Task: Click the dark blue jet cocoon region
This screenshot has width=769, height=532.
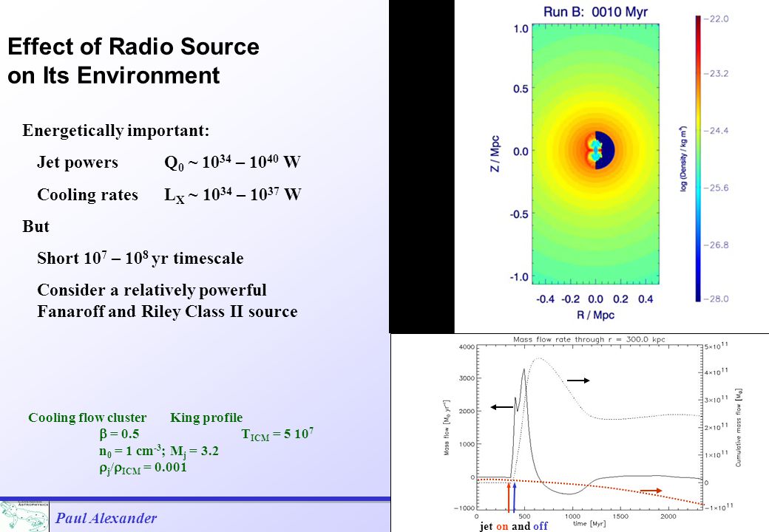Action: click(x=605, y=151)
